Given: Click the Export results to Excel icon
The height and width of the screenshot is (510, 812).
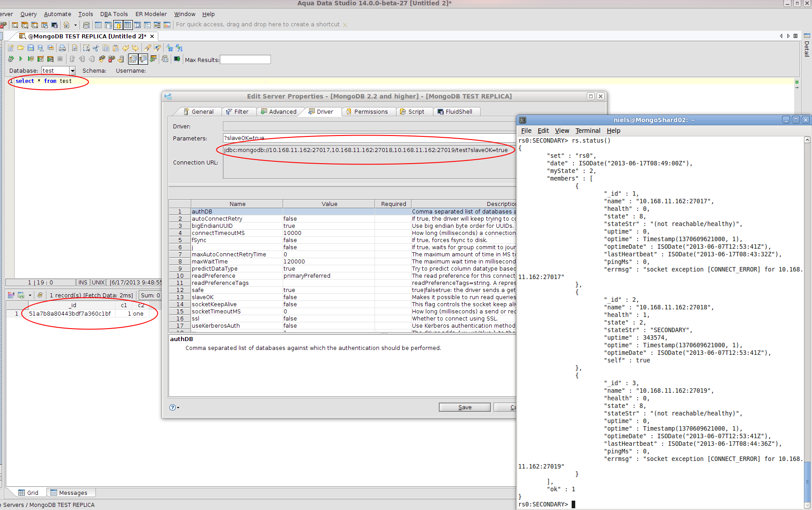Looking at the screenshot, I should [x=21, y=295].
